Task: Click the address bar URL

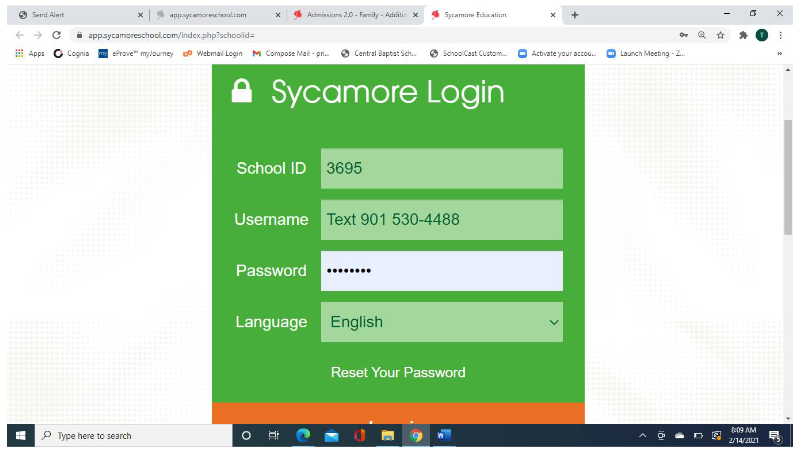Action: [x=172, y=35]
